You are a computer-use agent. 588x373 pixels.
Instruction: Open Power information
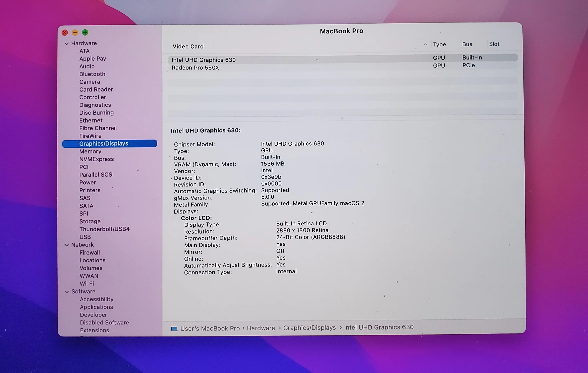87,183
